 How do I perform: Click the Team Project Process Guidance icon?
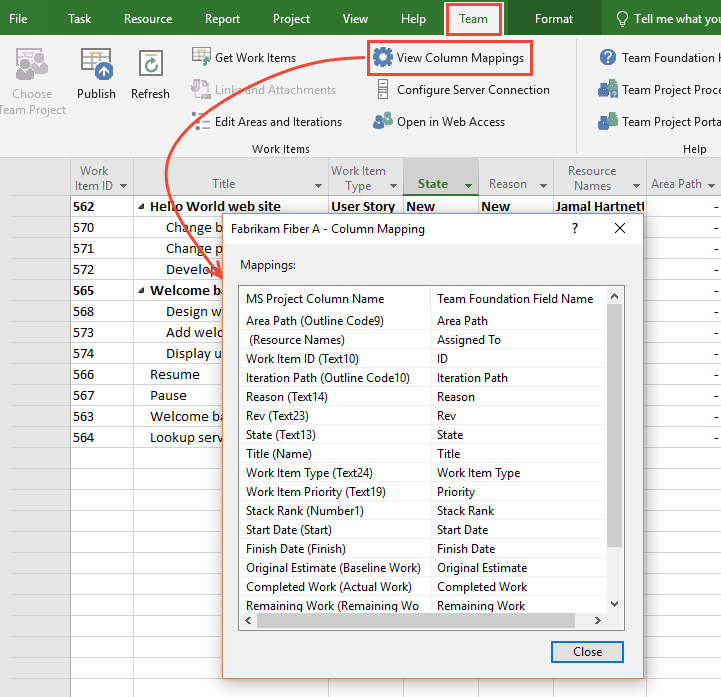[x=608, y=89]
